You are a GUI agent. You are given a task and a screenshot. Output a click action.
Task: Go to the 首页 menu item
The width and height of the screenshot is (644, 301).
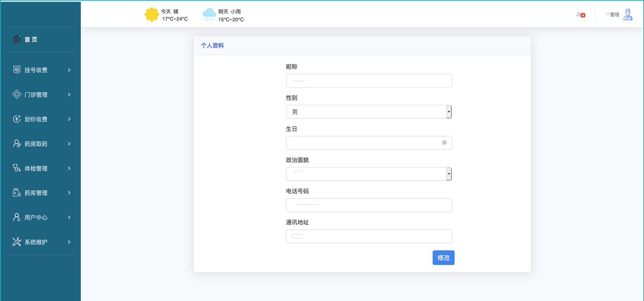pos(31,40)
